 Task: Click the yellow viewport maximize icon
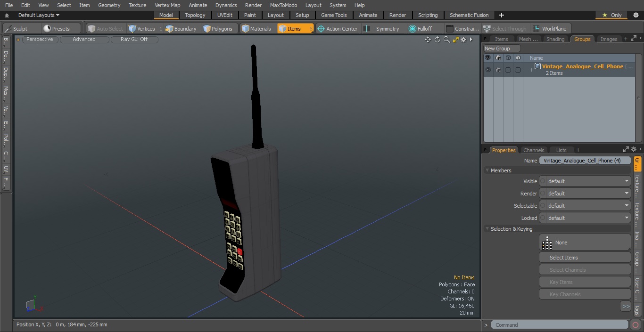455,40
